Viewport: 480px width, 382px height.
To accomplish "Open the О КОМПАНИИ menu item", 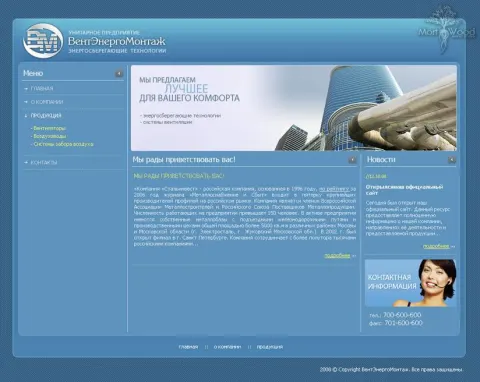I will pos(47,102).
